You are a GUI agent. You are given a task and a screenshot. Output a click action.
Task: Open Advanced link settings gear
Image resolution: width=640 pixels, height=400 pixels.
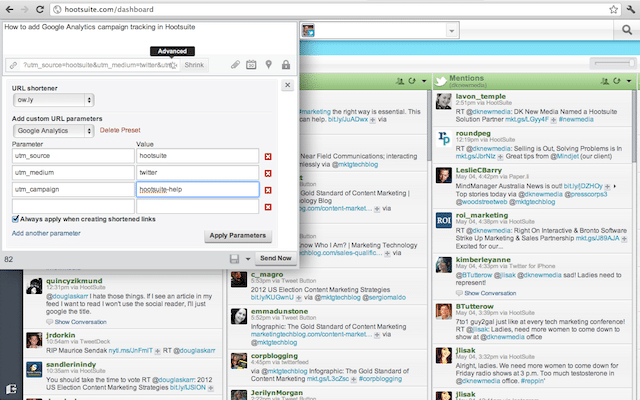173,65
